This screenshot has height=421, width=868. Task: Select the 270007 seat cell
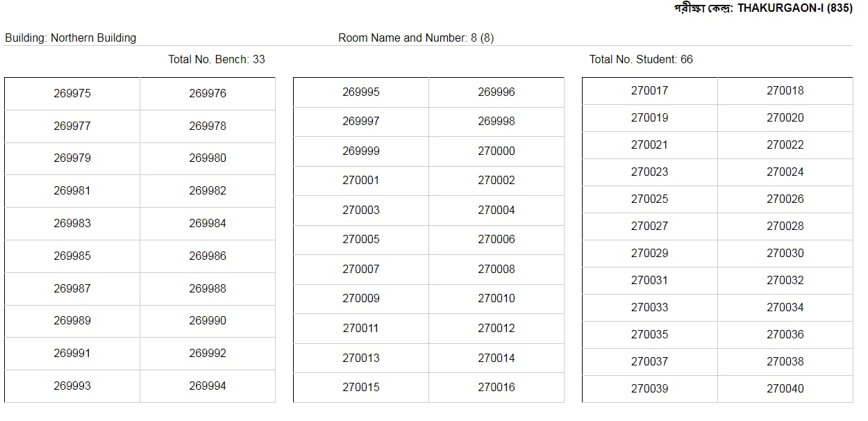point(361,270)
